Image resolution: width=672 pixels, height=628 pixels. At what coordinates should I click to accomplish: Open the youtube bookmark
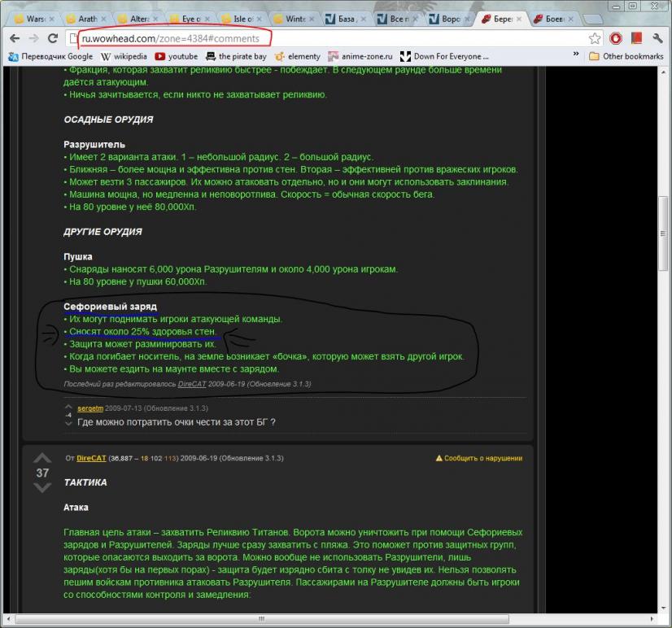pyautogui.click(x=177, y=56)
